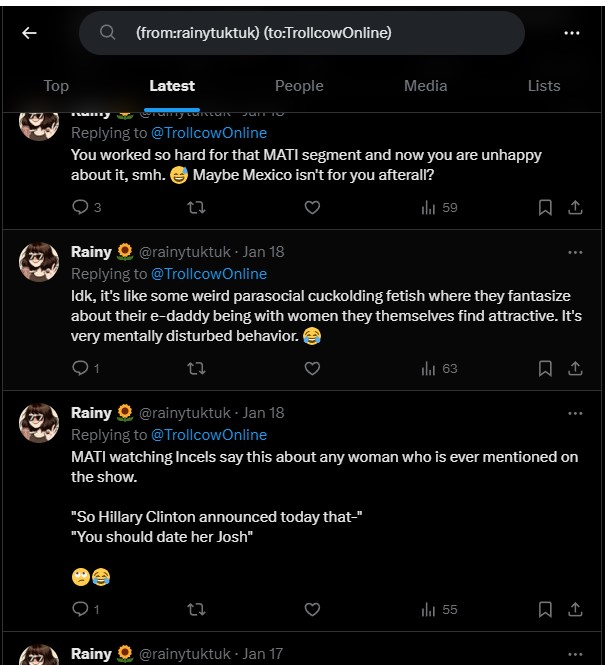This screenshot has height=665, width=605.
Task: Click the back arrow icon
Action: point(29,33)
